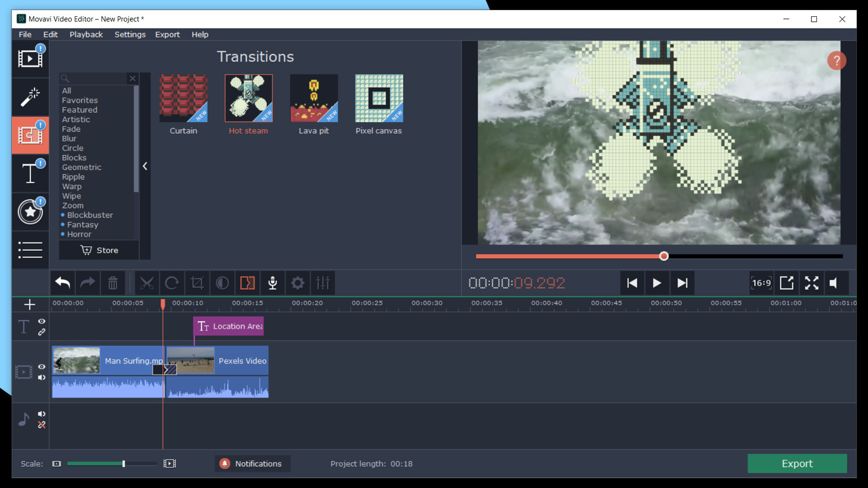Open the add track menu with the plus button
This screenshot has height=488, width=868.
point(29,304)
